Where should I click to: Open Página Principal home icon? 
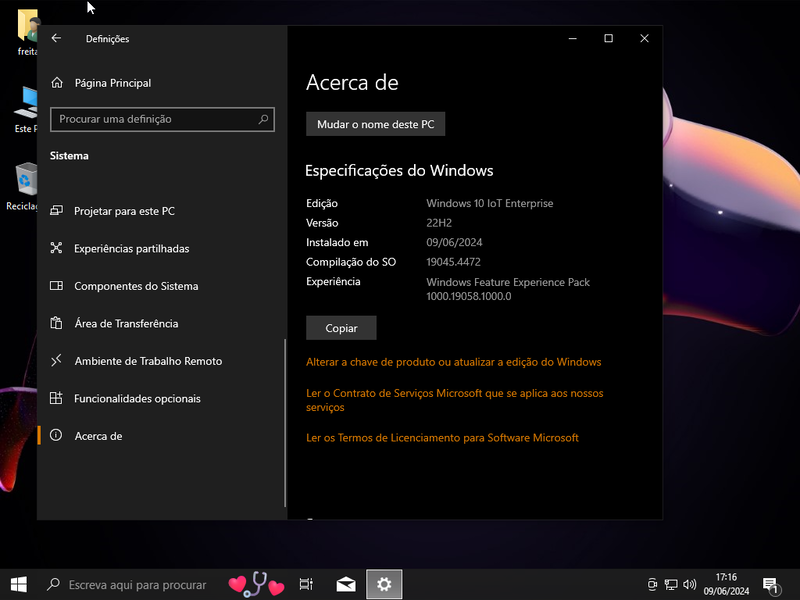point(57,83)
